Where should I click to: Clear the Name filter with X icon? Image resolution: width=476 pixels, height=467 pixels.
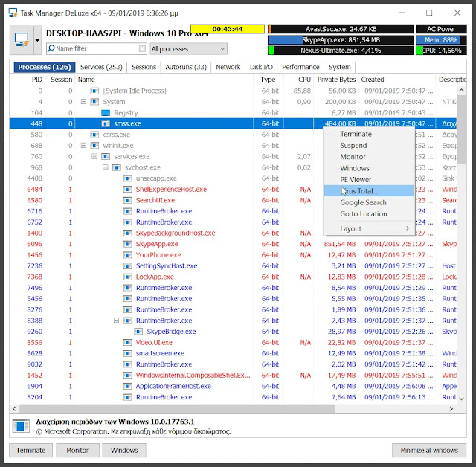(x=142, y=48)
